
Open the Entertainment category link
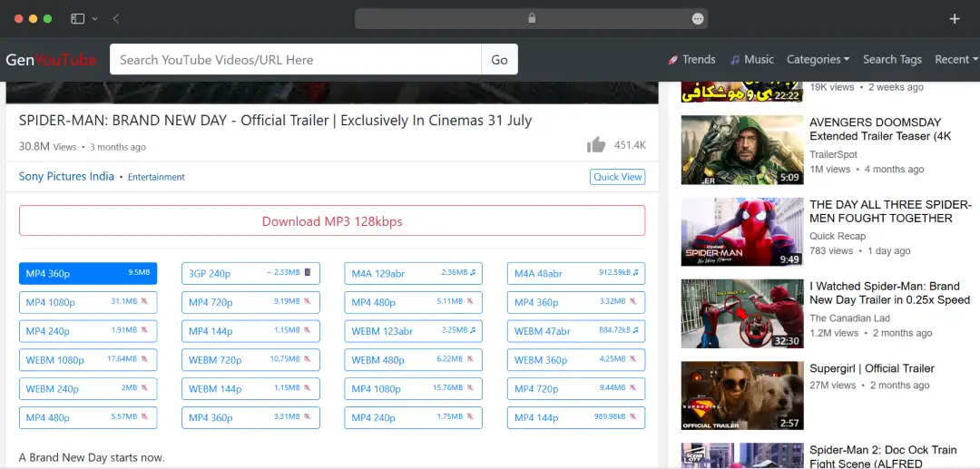(x=156, y=177)
